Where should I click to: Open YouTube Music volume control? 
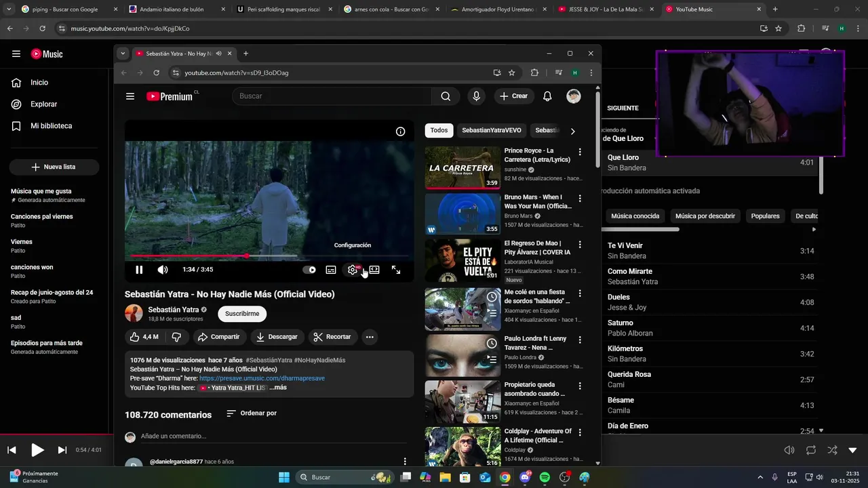789,450
